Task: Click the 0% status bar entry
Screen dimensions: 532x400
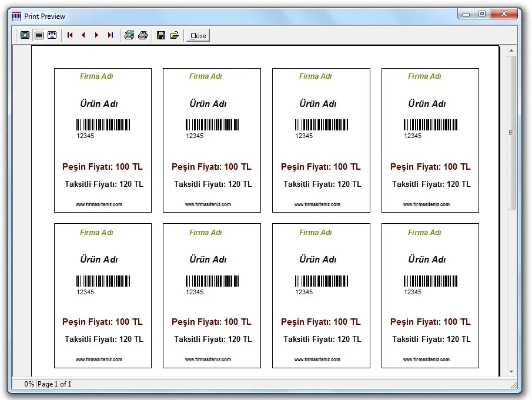Action: pyautogui.click(x=29, y=384)
